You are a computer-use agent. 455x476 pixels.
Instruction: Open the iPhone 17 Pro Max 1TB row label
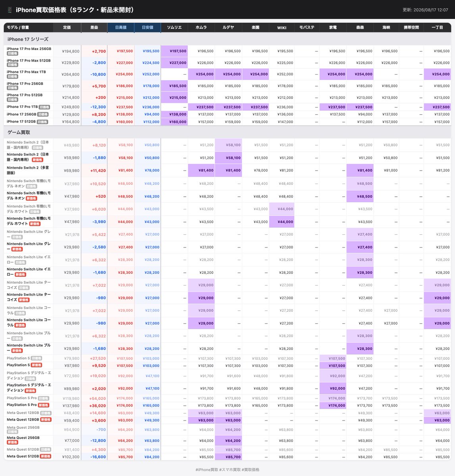point(26,72)
